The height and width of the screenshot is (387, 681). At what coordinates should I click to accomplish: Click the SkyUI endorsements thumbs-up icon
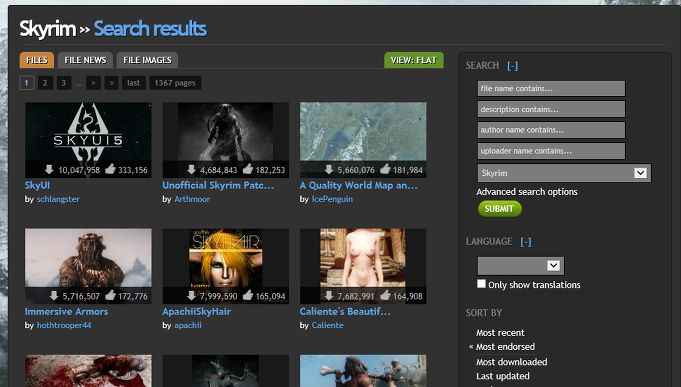pos(111,169)
